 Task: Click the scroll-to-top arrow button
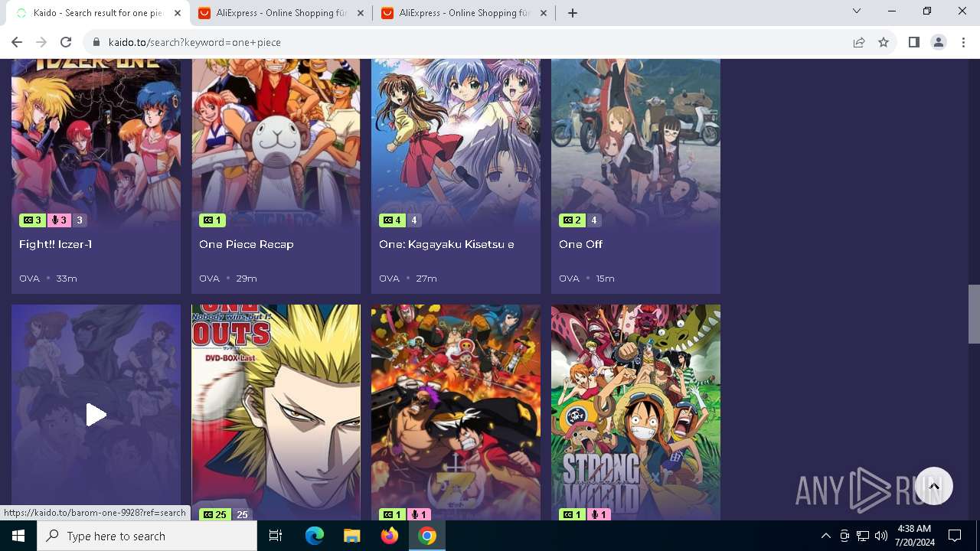tap(933, 486)
